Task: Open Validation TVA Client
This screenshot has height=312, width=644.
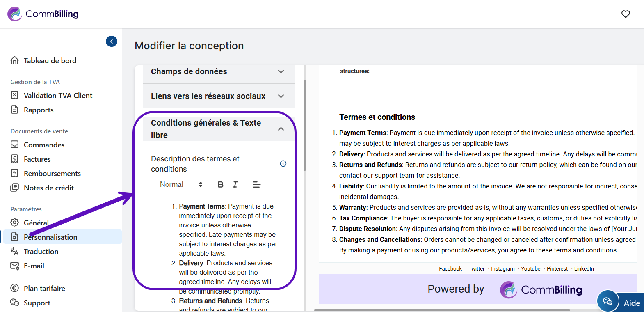Action: [x=58, y=96]
